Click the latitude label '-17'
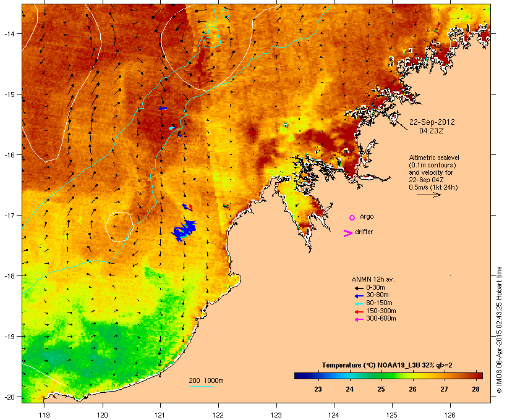This screenshot has width=507, height=420. tap(9, 216)
